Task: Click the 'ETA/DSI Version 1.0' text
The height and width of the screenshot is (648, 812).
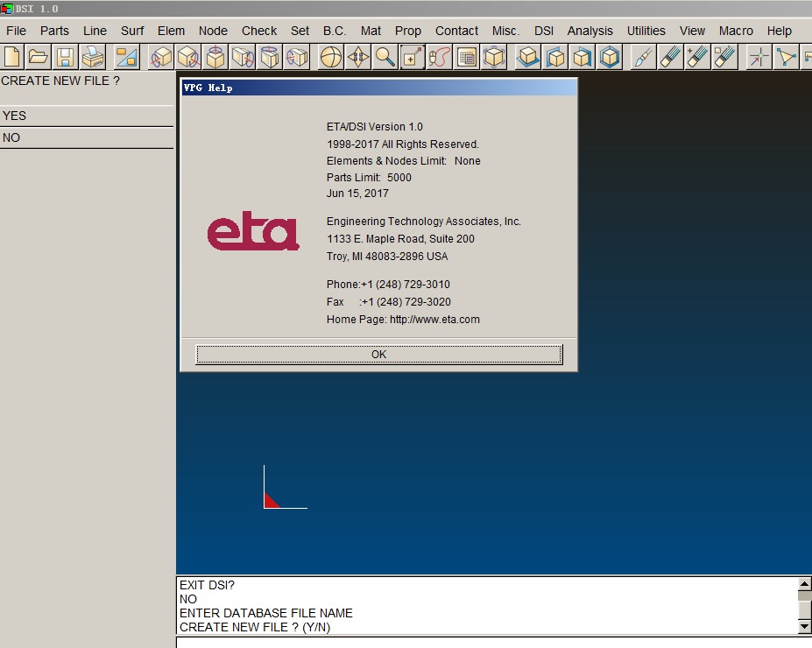Action: pos(374,127)
